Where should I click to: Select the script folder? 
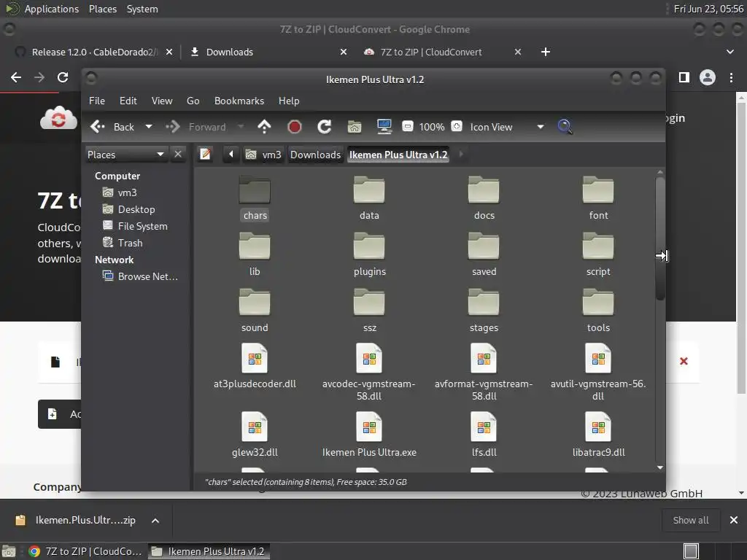598,254
